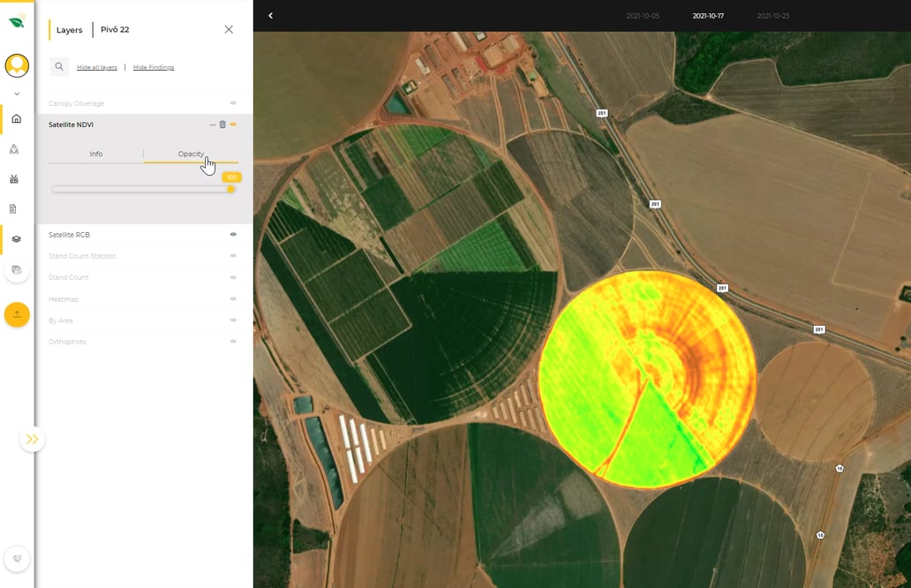Viewport: 911px width, 588px height.
Task: Select the Layers stack sidebar icon
Action: [x=16, y=237]
